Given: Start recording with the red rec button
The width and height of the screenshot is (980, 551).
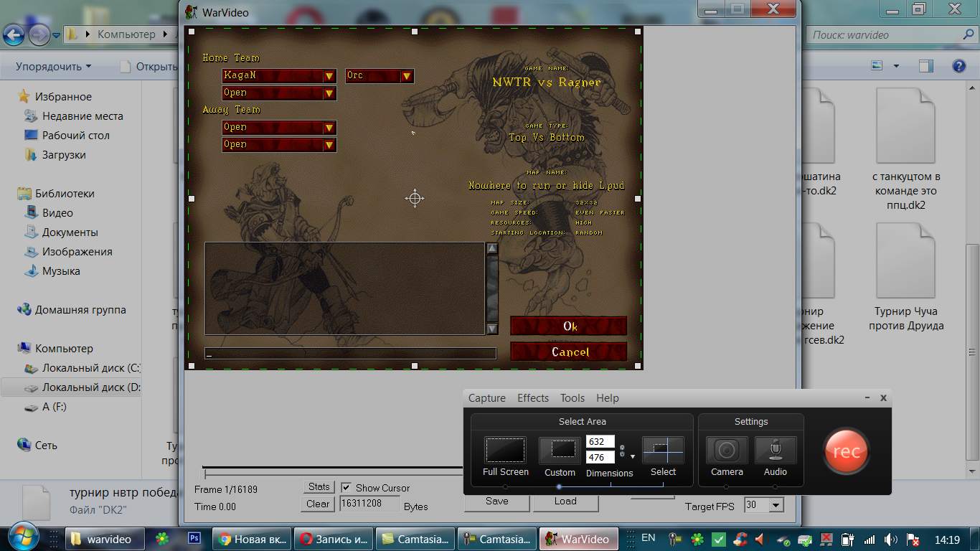Looking at the screenshot, I should (x=846, y=451).
